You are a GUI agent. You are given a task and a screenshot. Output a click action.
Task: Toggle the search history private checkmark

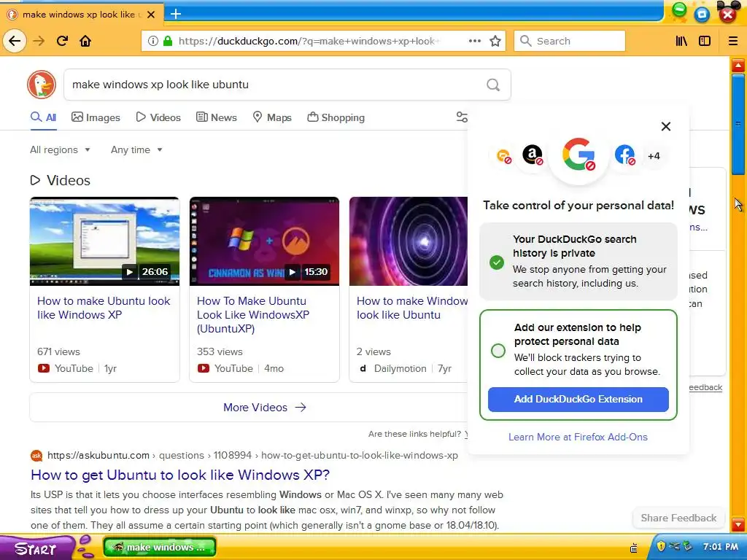497,262
